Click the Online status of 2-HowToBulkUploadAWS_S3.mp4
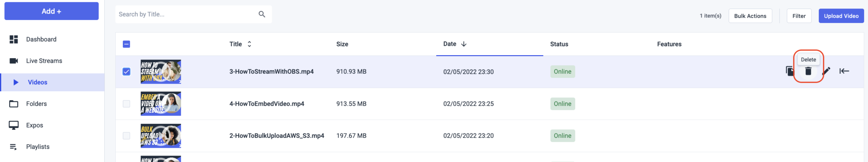Image resolution: width=868 pixels, height=162 pixels. tap(562, 136)
